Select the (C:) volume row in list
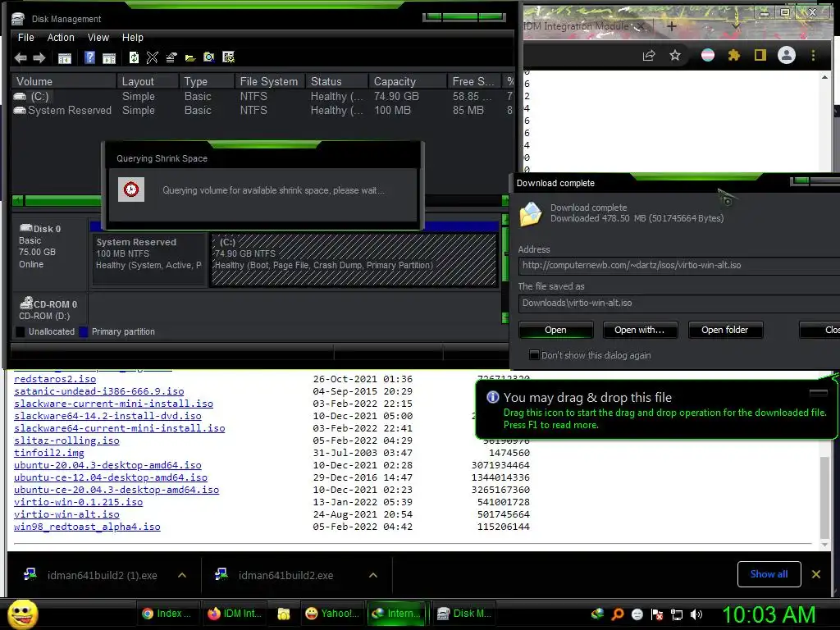 coord(262,97)
